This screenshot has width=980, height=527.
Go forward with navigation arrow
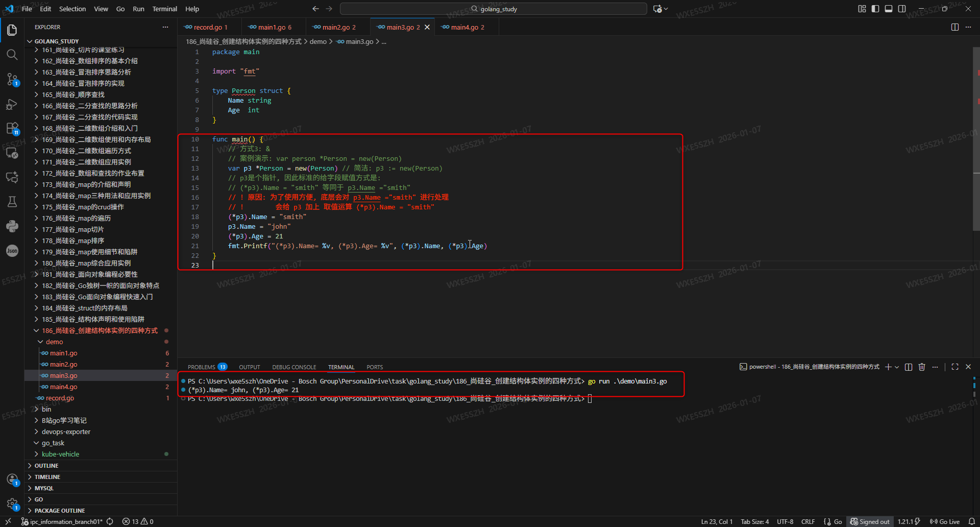[x=329, y=9]
